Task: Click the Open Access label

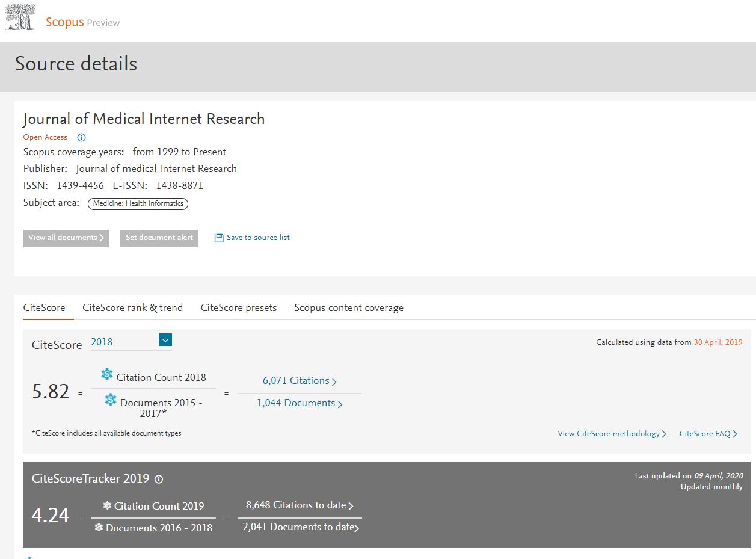Action: (x=45, y=137)
